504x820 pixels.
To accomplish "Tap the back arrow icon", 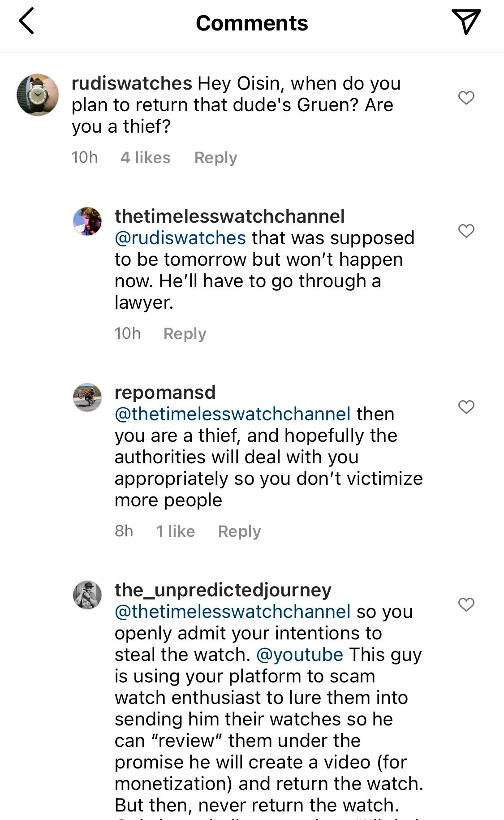I will [27, 21].
